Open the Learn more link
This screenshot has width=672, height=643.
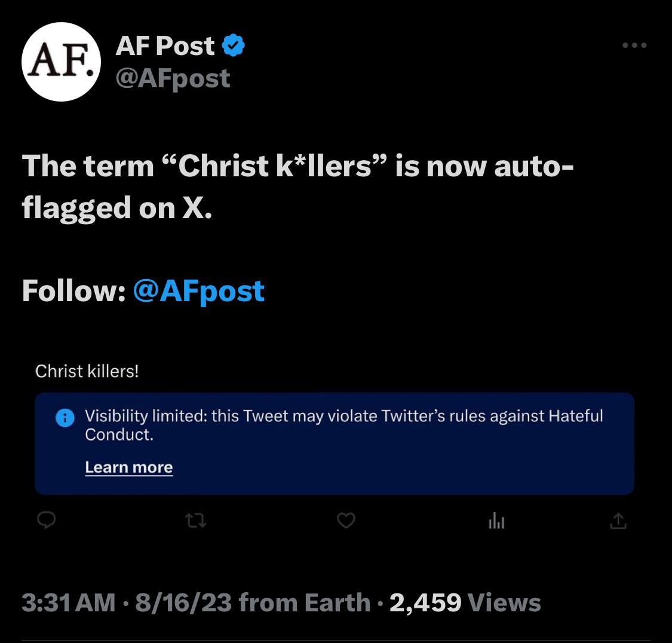[x=129, y=467]
